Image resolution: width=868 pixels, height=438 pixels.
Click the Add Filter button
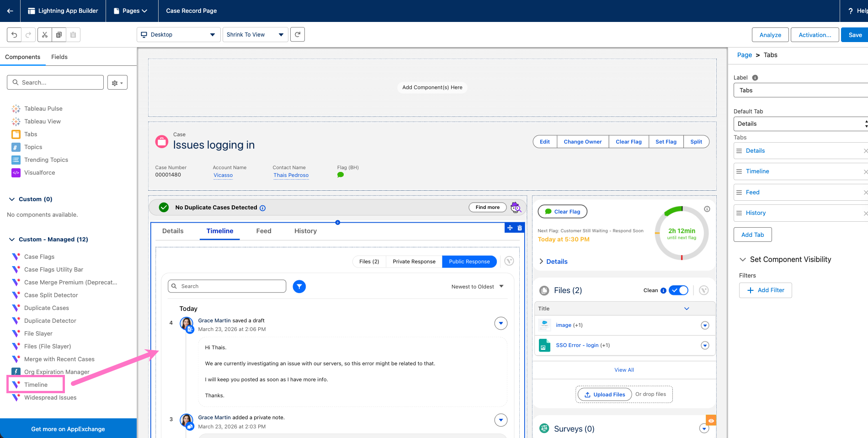(766, 290)
